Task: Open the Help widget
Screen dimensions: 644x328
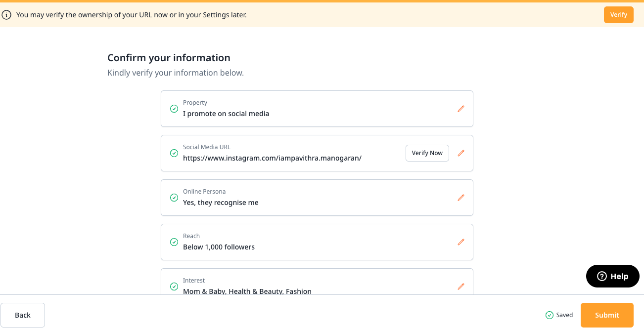Action: [x=613, y=276]
